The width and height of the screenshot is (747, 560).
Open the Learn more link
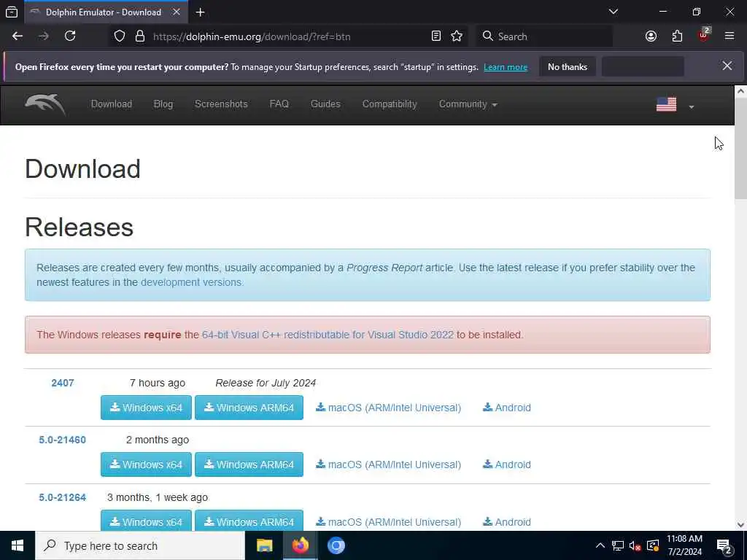tap(506, 67)
